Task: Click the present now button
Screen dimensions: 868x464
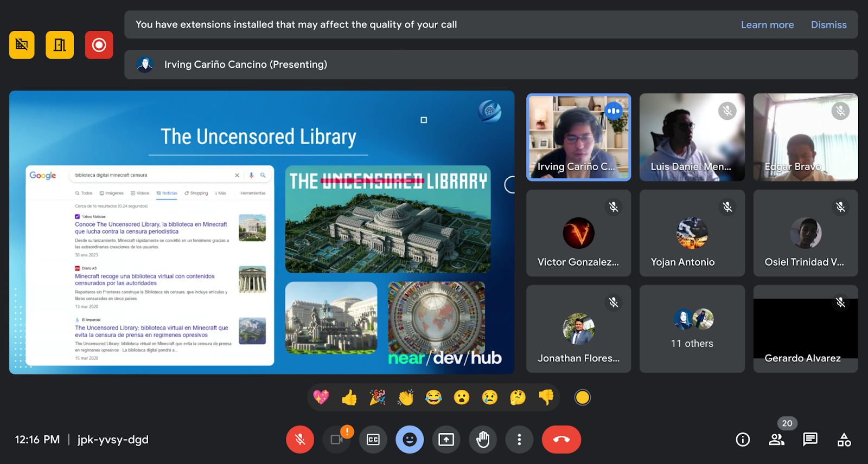Action: click(446, 440)
